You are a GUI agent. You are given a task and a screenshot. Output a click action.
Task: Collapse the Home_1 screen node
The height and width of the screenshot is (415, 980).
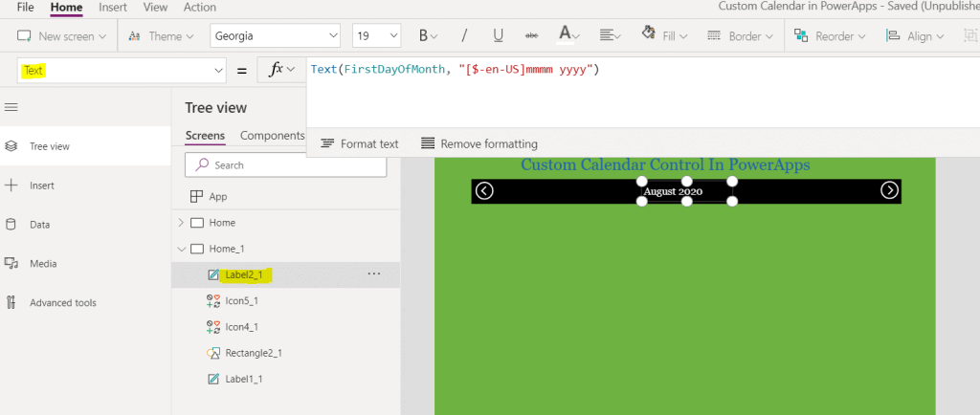[x=181, y=249]
